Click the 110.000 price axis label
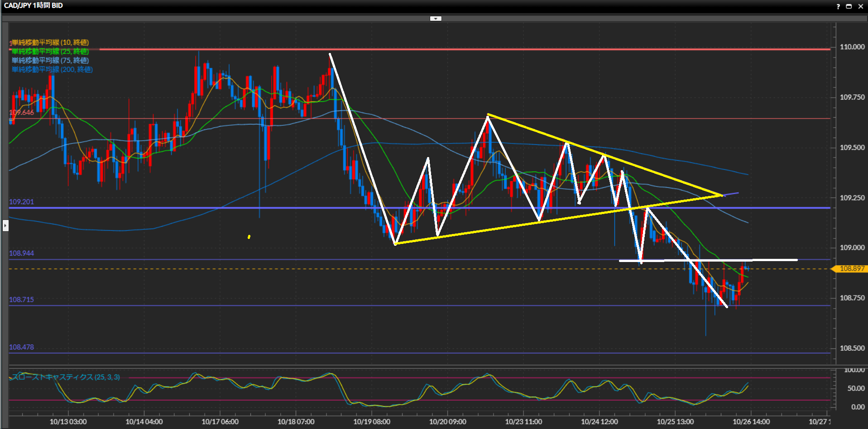868x429 pixels. [x=852, y=47]
